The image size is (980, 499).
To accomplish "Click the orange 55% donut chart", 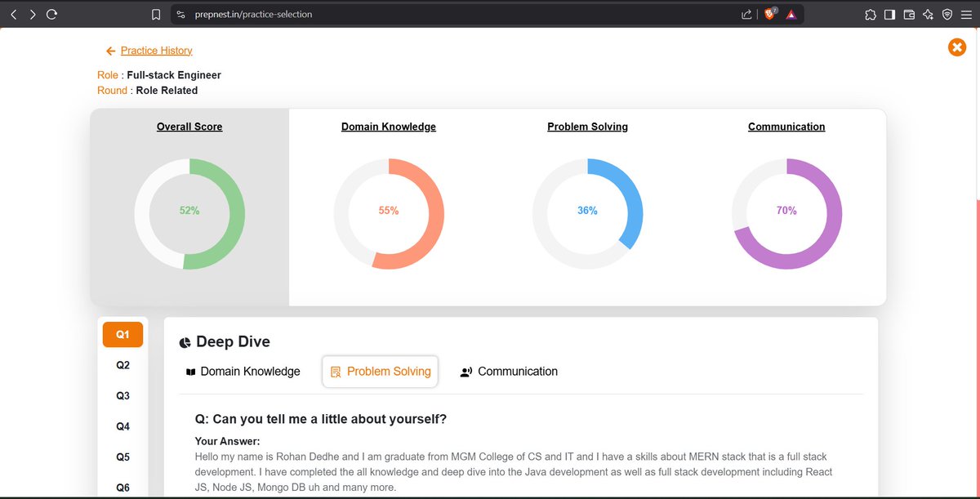I will click(x=389, y=214).
